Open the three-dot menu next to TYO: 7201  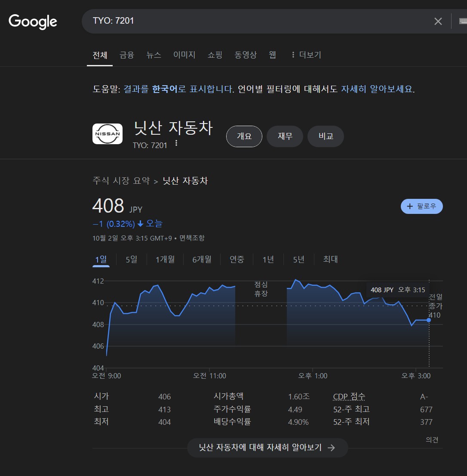click(x=176, y=143)
